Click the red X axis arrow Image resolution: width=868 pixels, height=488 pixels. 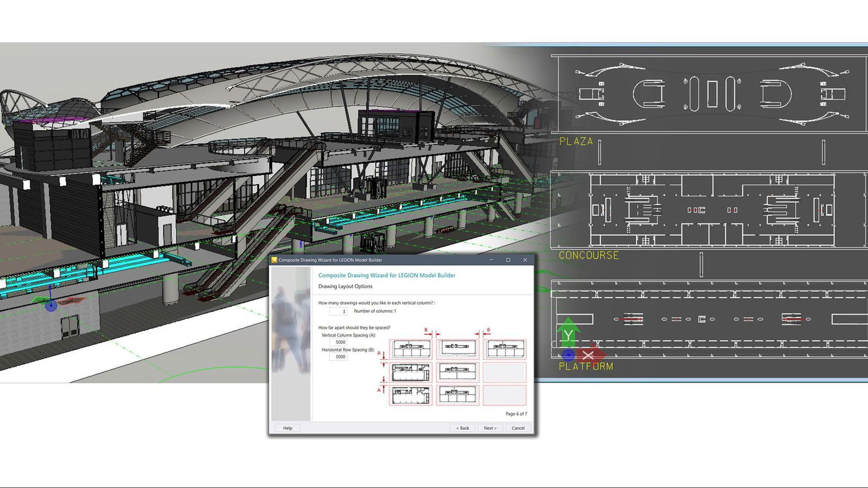point(589,355)
